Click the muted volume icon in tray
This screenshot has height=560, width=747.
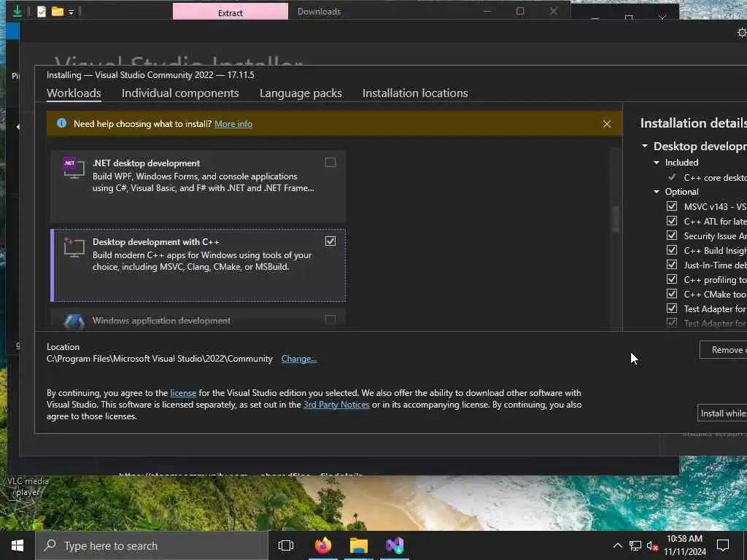click(652, 546)
